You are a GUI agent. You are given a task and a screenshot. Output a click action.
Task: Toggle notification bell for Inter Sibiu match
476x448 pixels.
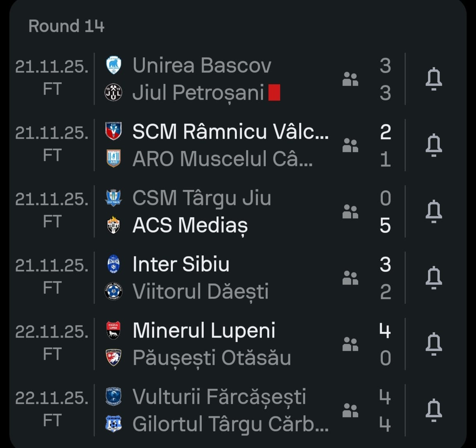433,278
